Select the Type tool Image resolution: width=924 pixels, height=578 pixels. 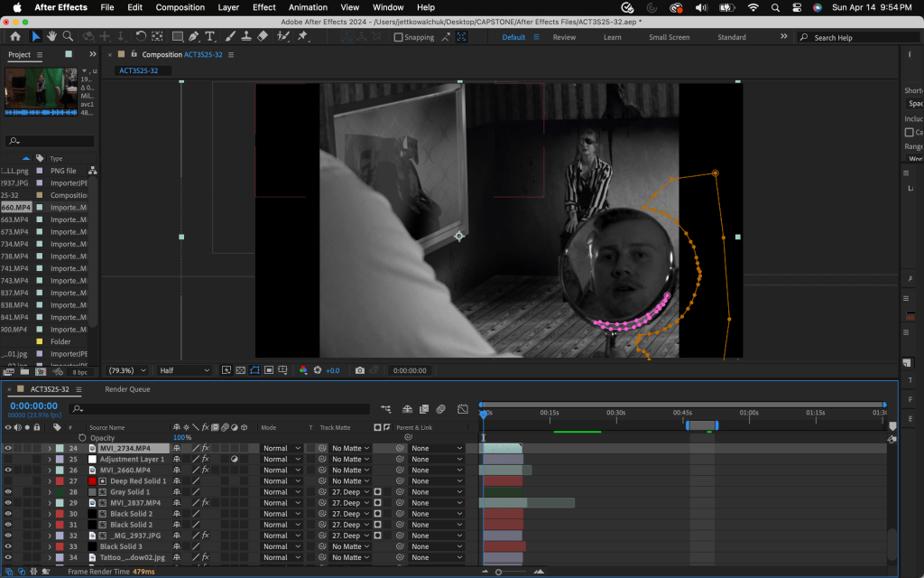pyautogui.click(x=210, y=37)
